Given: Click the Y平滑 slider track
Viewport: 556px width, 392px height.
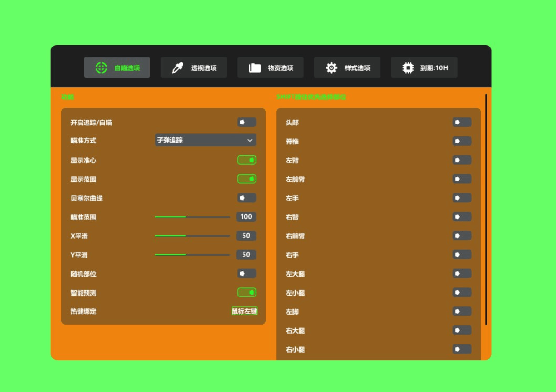Looking at the screenshot, I should [x=192, y=255].
